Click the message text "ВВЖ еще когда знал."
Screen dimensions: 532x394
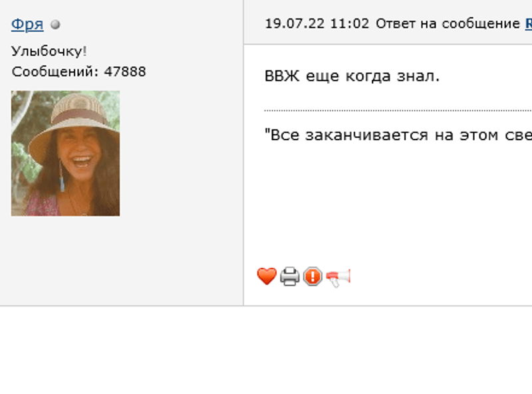[x=352, y=76]
